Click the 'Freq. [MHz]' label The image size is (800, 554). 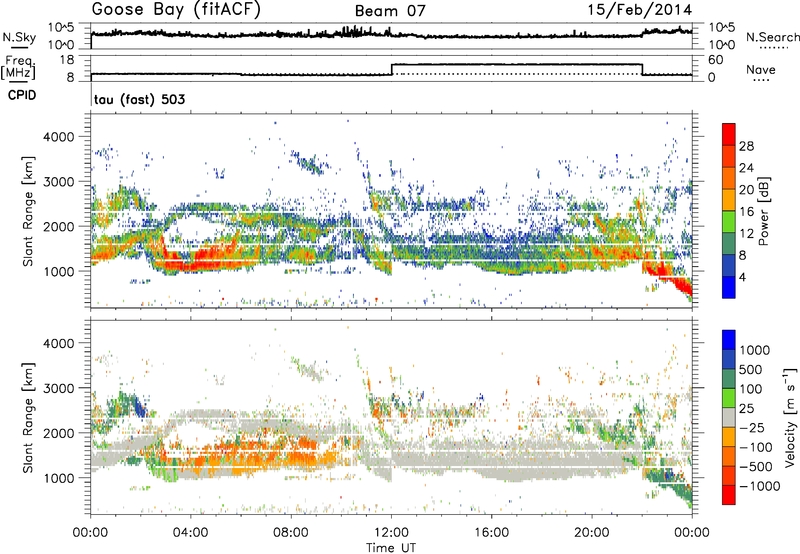[x=18, y=67]
